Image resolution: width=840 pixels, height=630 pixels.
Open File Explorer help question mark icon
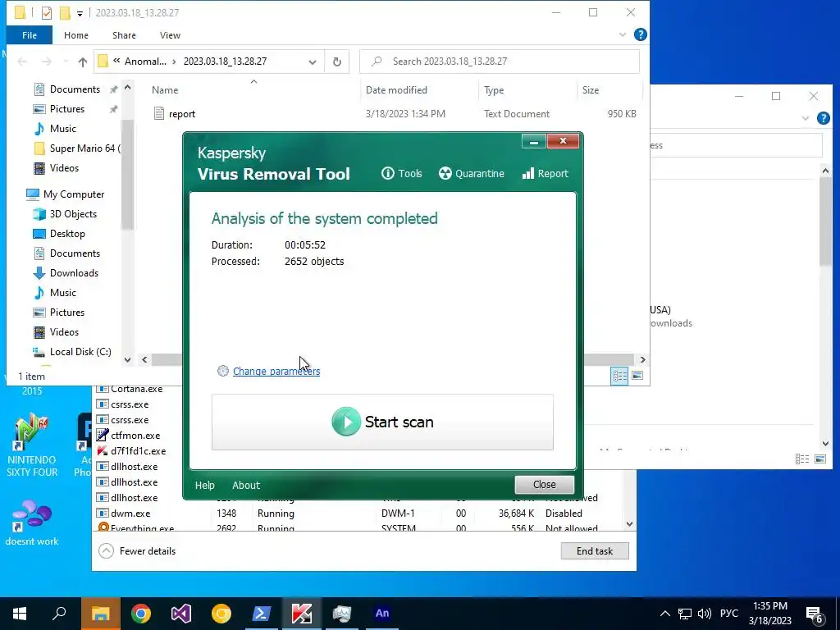pos(640,34)
